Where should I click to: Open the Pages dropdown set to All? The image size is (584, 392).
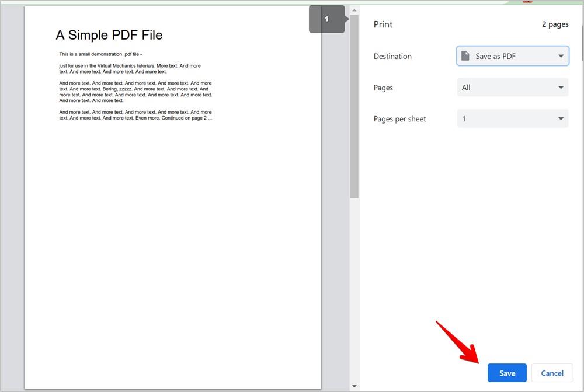pos(513,87)
